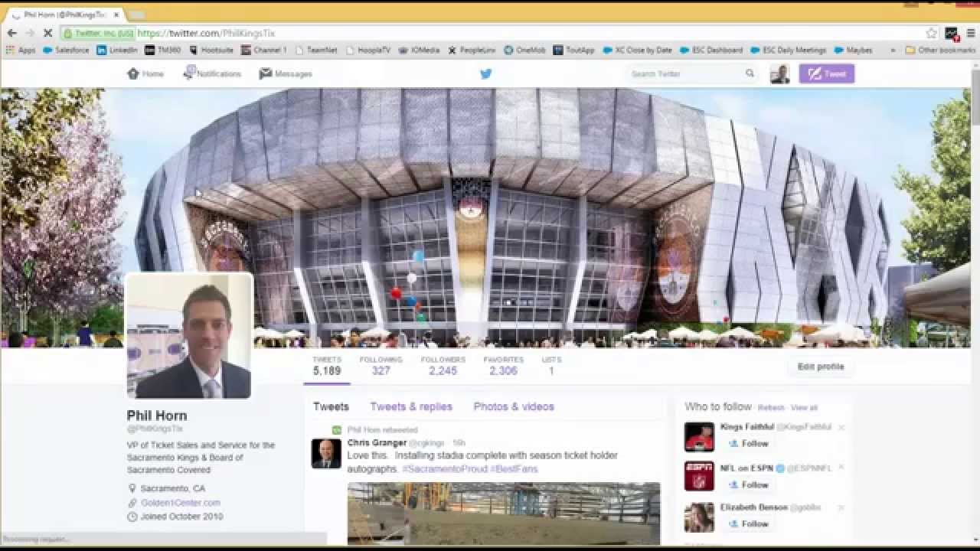Screen dimensions: 980x551
Task: Open the ESC Daily Meetings bookmark
Action: (789, 51)
